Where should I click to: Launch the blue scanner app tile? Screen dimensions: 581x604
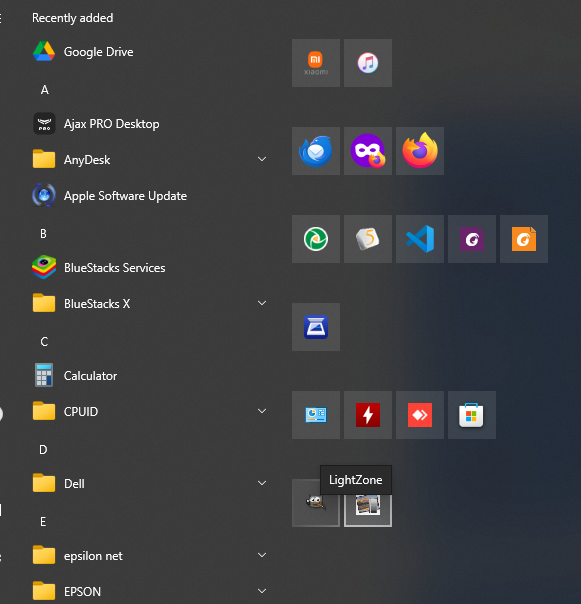pos(316,327)
